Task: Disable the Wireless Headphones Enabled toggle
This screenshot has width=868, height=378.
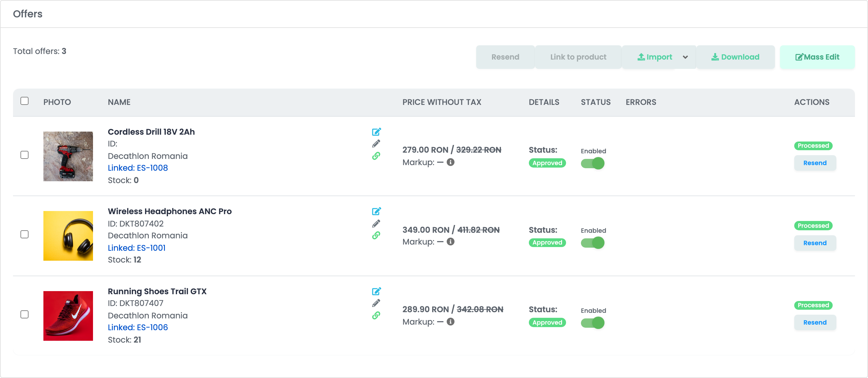Action: coord(593,243)
